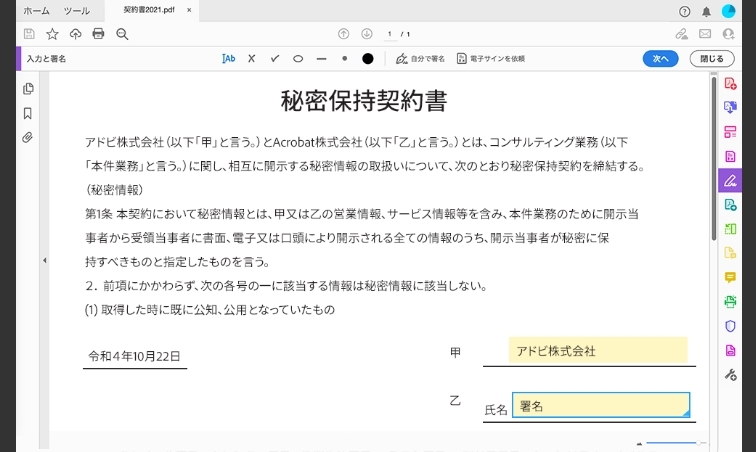Image resolution: width=756 pixels, height=452 pixels.
Task: Click the アドビ株式会社 form field
Action: pos(598,350)
